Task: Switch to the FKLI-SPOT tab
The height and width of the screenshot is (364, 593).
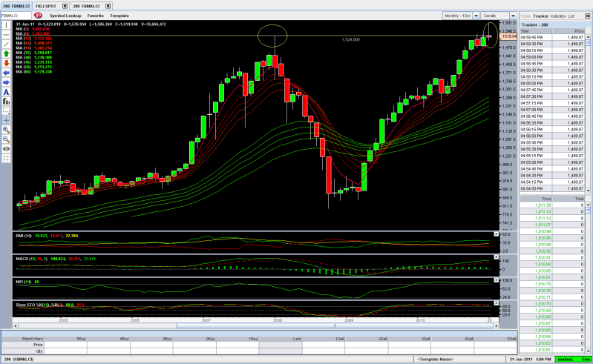Action: [46, 6]
